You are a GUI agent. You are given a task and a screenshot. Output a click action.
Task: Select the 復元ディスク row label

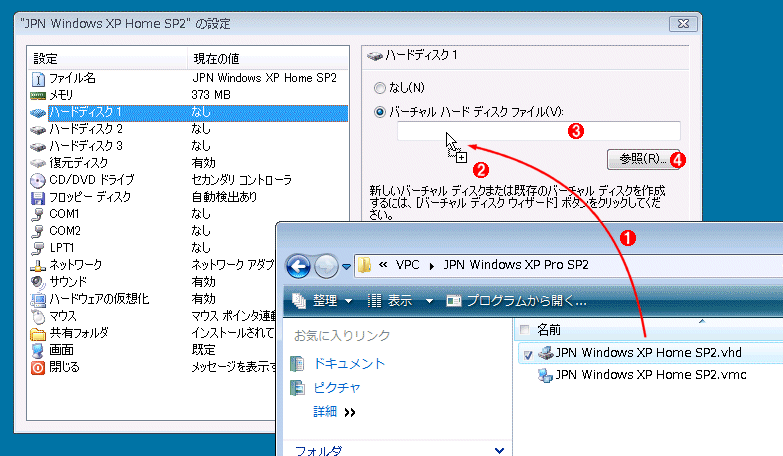pyautogui.click(x=78, y=163)
